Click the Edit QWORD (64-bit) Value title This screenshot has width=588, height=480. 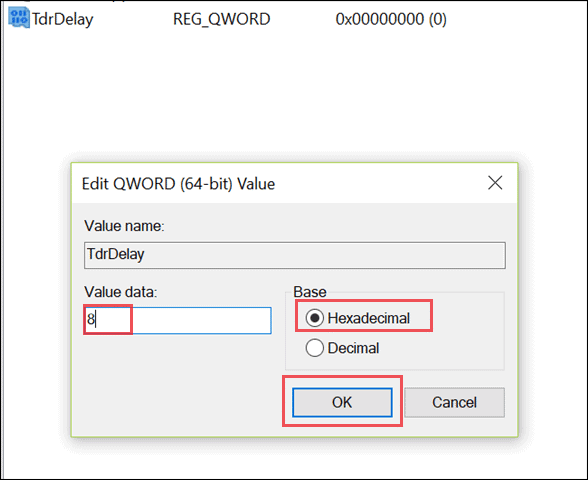(178, 184)
